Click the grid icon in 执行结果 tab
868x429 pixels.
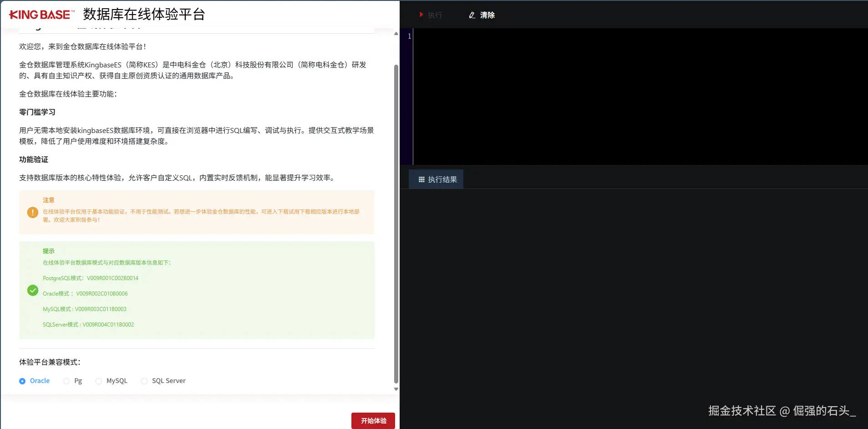421,179
